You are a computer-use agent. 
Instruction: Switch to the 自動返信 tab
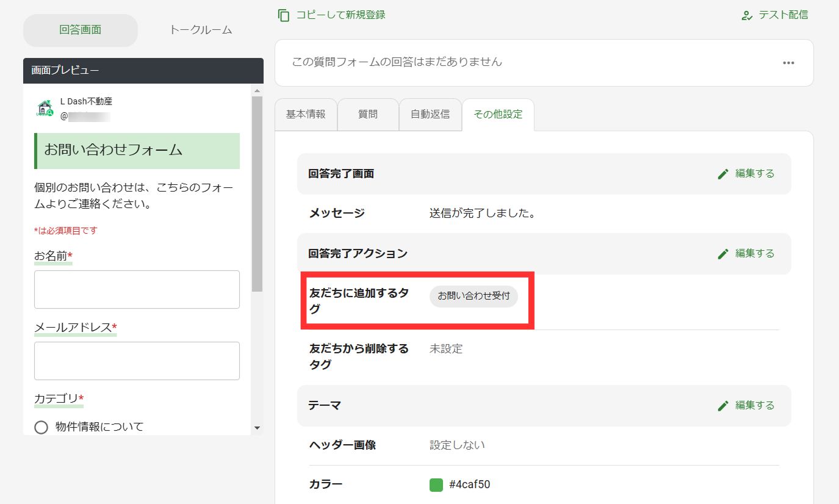point(430,114)
